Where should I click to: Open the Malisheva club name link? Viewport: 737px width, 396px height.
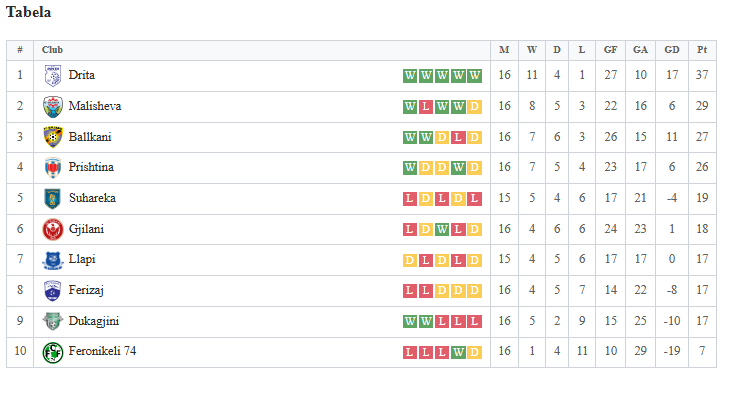[95, 106]
